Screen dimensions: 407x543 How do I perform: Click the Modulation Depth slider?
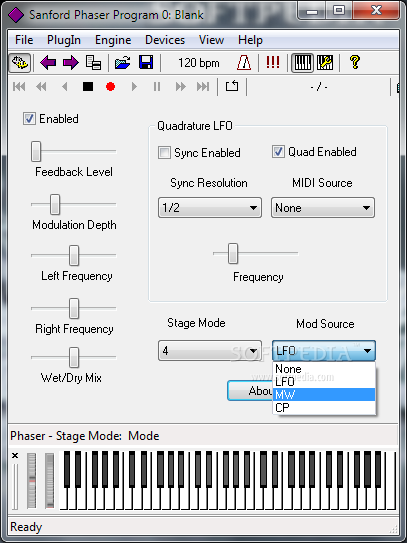(x=73, y=204)
